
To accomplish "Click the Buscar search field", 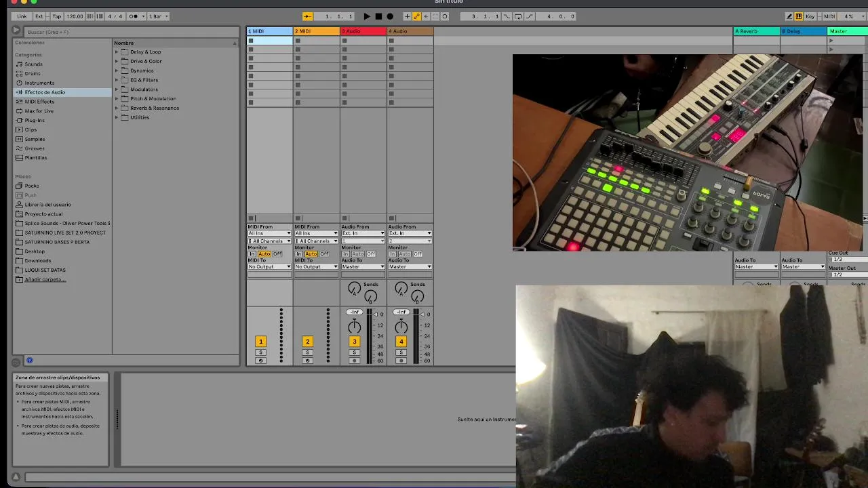I will pos(132,32).
